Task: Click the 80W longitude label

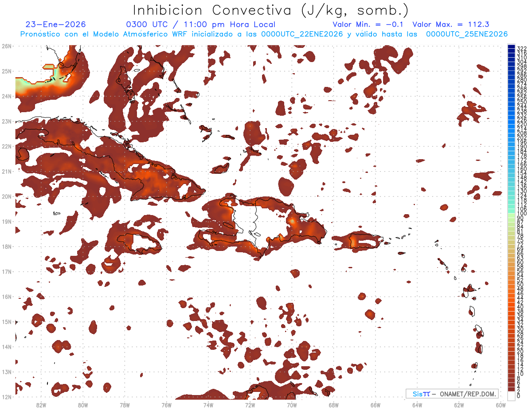Action: tap(83, 405)
